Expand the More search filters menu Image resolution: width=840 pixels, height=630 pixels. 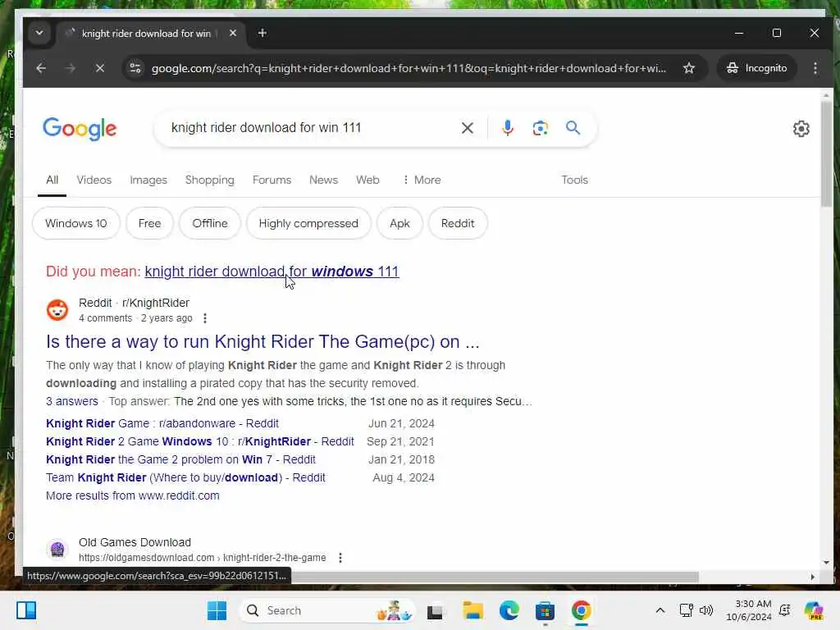click(x=422, y=180)
